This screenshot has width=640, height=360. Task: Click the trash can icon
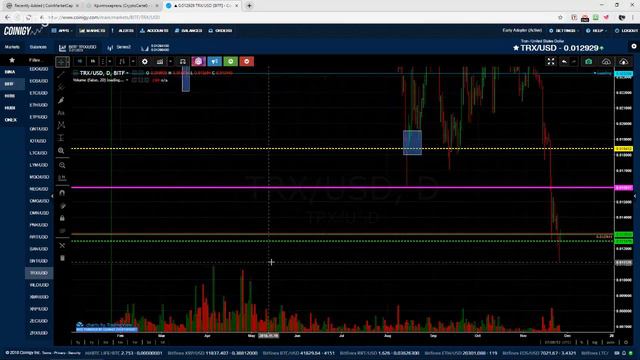[x=62, y=258]
